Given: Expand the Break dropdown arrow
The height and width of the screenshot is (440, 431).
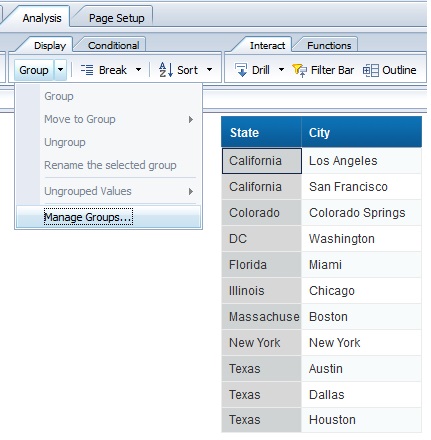Looking at the screenshot, I should point(138,70).
